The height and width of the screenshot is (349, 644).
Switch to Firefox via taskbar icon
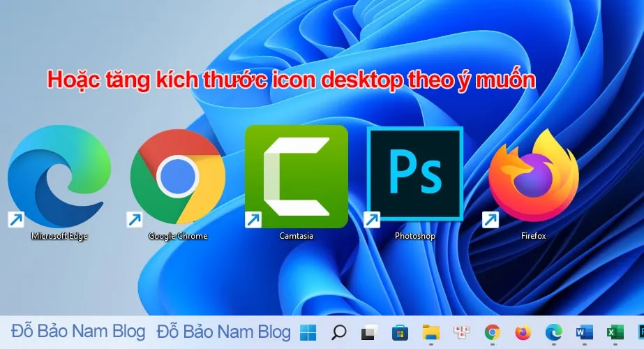pos(523,332)
